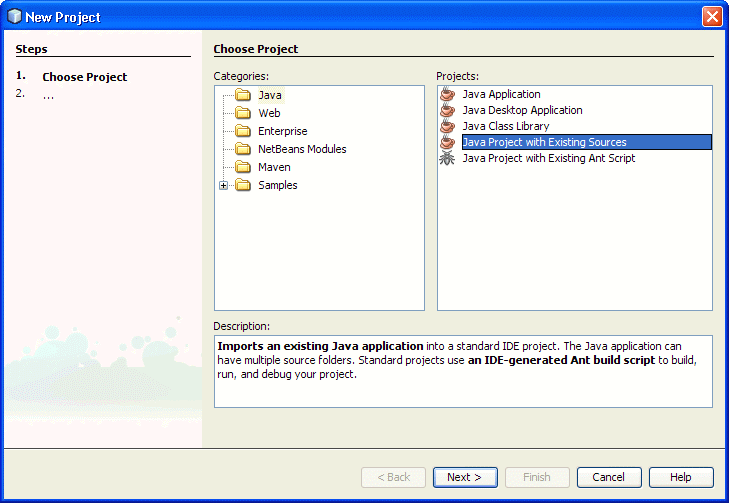The width and height of the screenshot is (729, 503).
Task: Click the Java Application coffee cup icon
Action: [x=447, y=94]
